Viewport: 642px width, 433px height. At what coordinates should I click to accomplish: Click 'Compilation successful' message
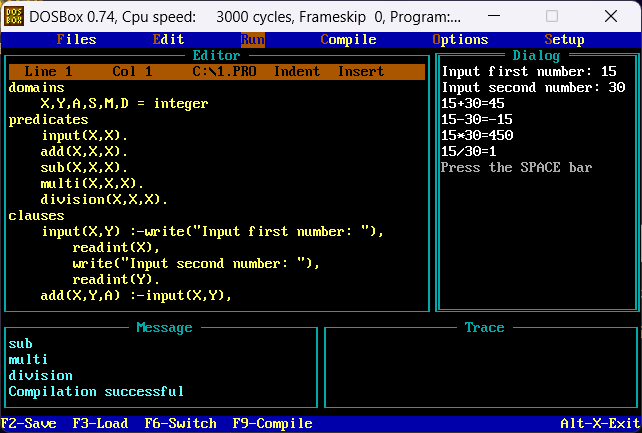(96, 392)
